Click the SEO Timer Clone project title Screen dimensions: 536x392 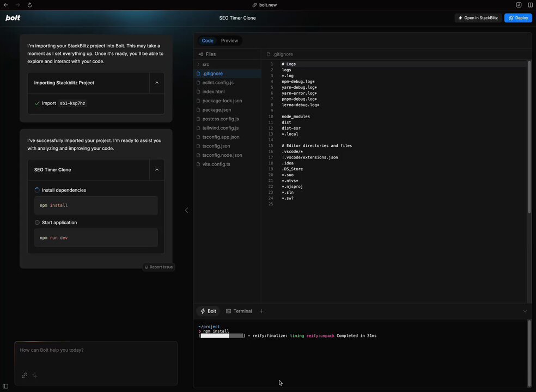(x=237, y=18)
